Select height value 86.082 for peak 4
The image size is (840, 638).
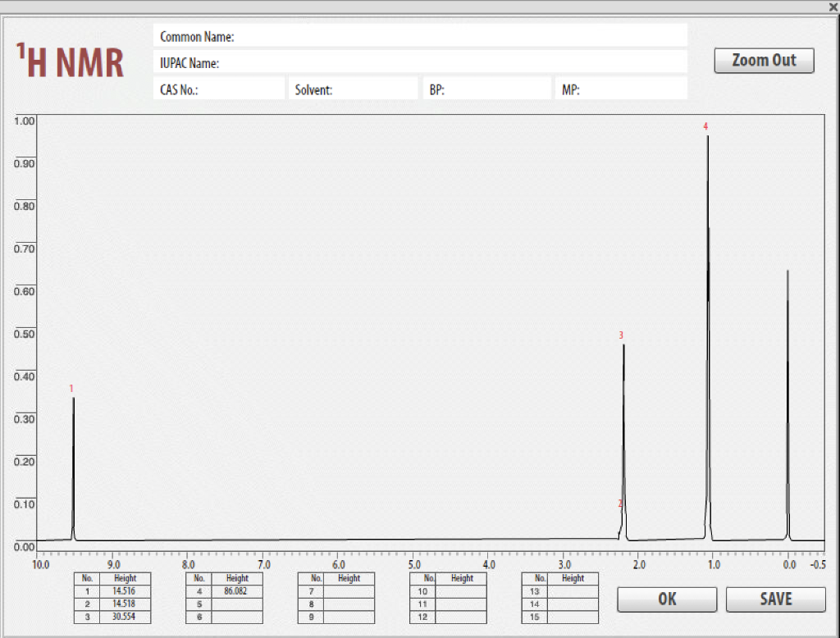(x=237, y=591)
